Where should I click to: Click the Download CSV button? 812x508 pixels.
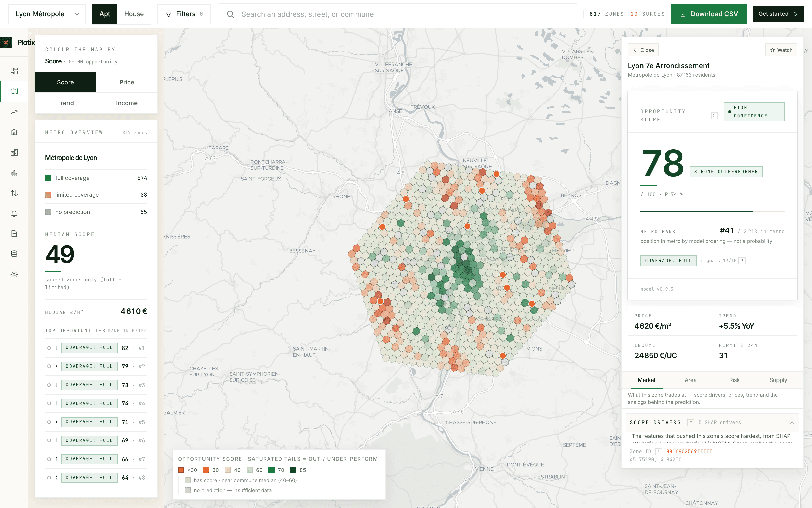709,14
